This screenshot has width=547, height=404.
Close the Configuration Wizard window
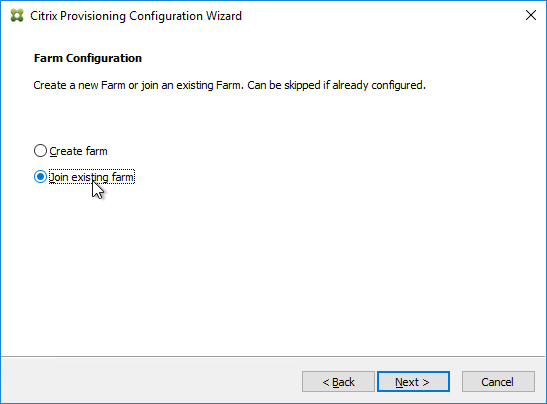(531, 15)
